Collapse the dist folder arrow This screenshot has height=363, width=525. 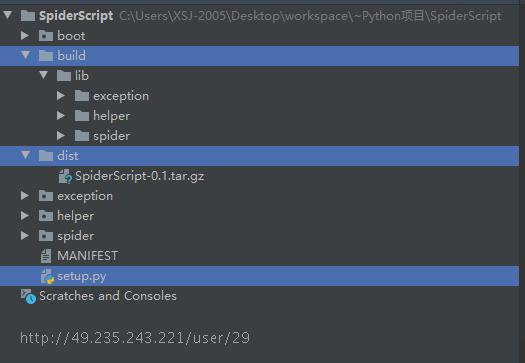point(26,155)
